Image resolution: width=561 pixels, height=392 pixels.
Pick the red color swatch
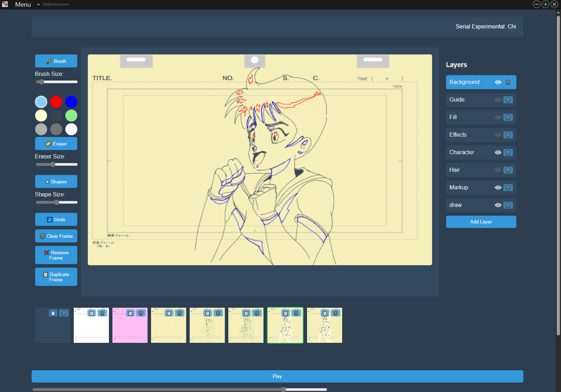coord(56,102)
